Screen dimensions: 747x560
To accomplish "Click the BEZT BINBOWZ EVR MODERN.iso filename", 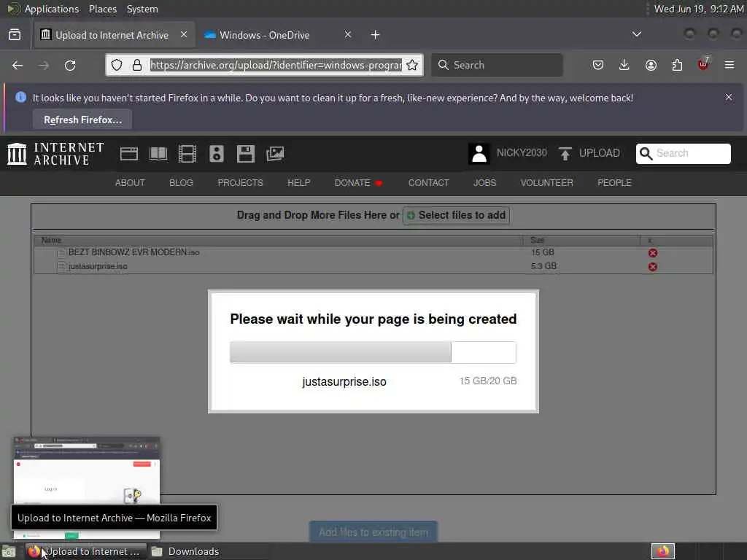I will pos(134,252).
